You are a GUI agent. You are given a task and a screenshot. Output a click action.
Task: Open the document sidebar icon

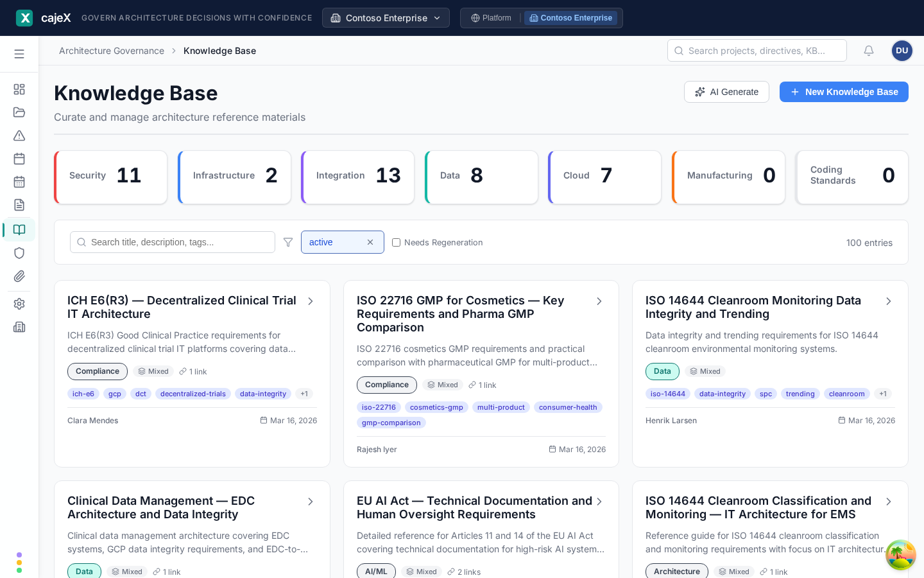tap(19, 205)
